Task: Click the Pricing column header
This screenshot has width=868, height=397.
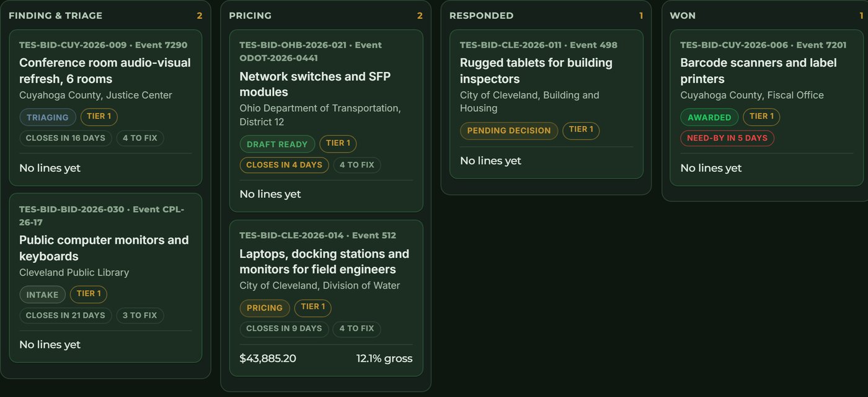Action: click(x=250, y=16)
